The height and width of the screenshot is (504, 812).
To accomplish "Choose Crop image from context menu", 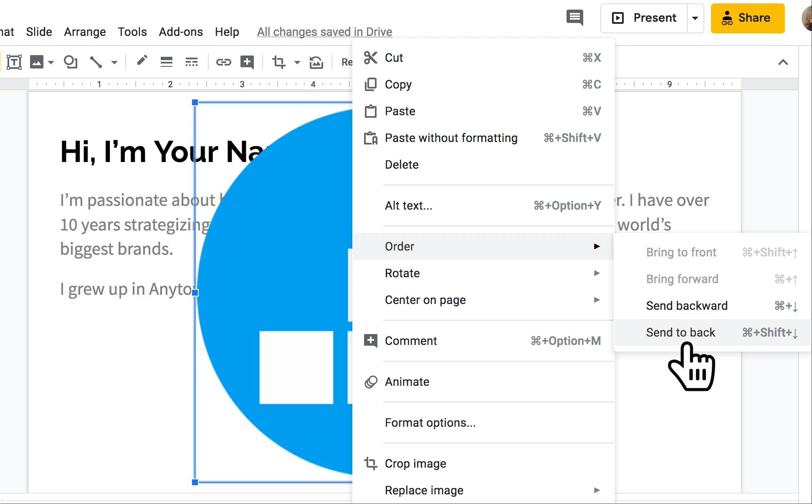I will (x=483, y=463).
